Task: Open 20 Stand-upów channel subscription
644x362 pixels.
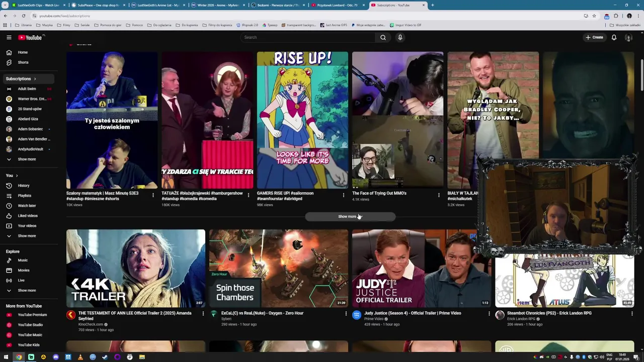Action: pos(28,109)
